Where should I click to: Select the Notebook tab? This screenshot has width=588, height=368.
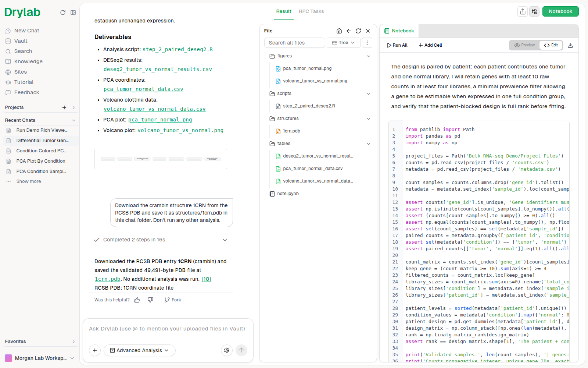pyautogui.click(x=399, y=31)
